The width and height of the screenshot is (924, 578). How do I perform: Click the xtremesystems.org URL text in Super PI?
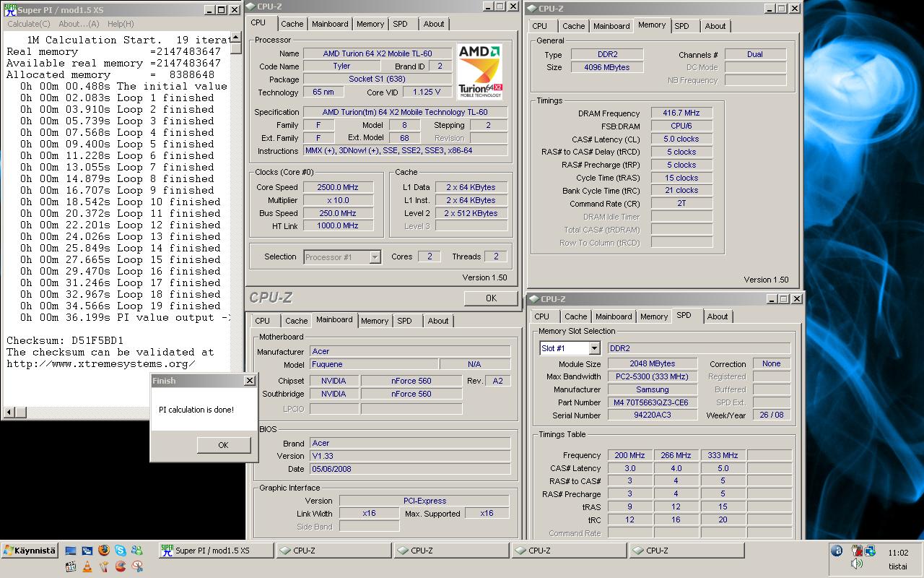101,363
